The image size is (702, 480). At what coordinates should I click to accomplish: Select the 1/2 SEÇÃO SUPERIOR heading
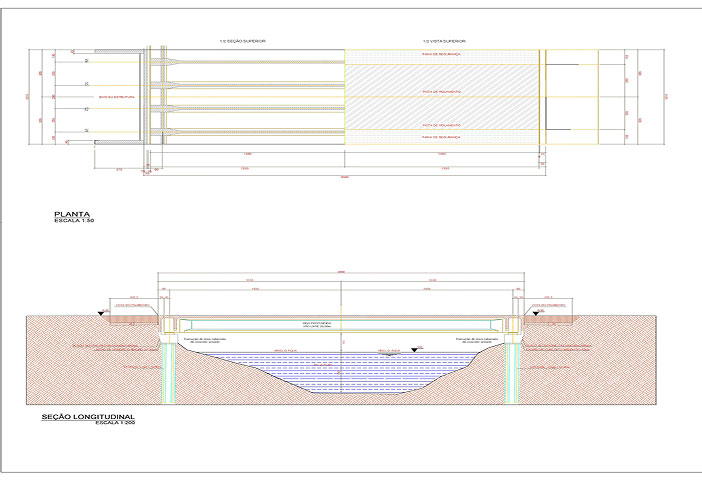(x=243, y=41)
